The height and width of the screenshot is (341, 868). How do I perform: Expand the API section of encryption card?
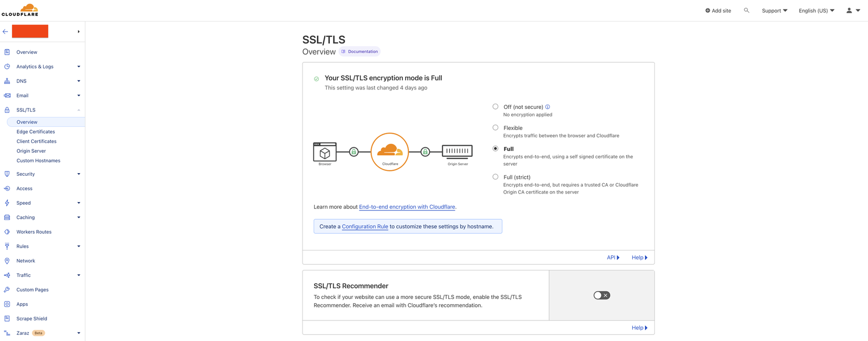pos(613,257)
